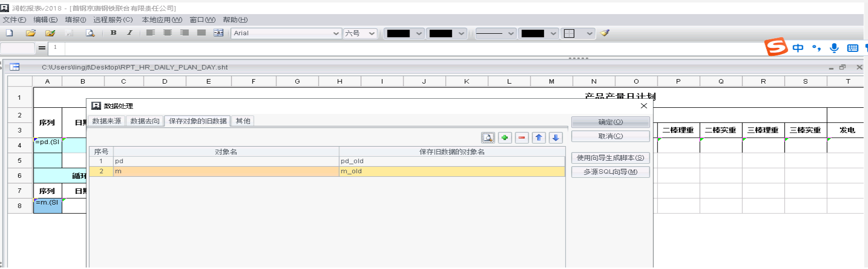Toggle Italic formatting

pyautogui.click(x=129, y=33)
